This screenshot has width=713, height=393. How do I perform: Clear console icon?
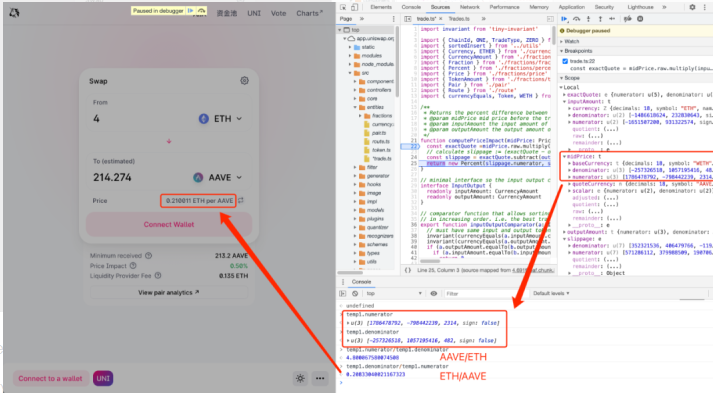pos(355,293)
